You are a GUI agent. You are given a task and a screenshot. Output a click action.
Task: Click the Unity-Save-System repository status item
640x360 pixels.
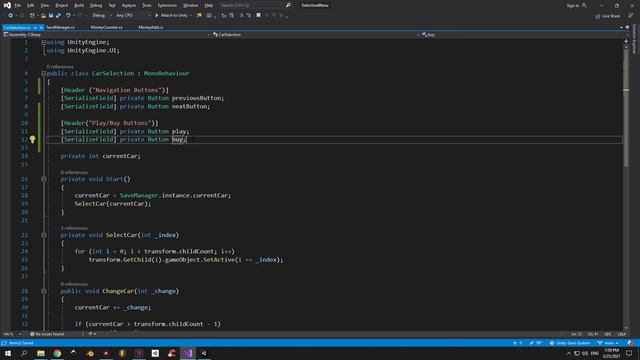pyautogui.click(x=570, y=343)
